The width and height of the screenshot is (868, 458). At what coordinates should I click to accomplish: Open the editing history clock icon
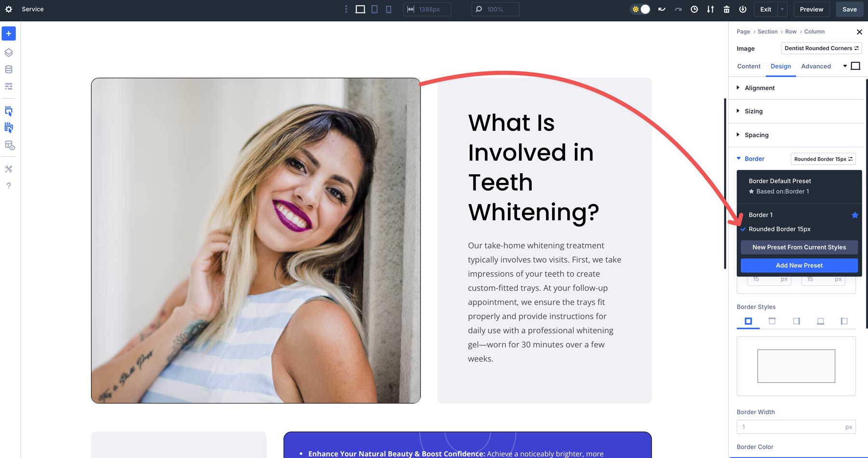tap(694, 9)
